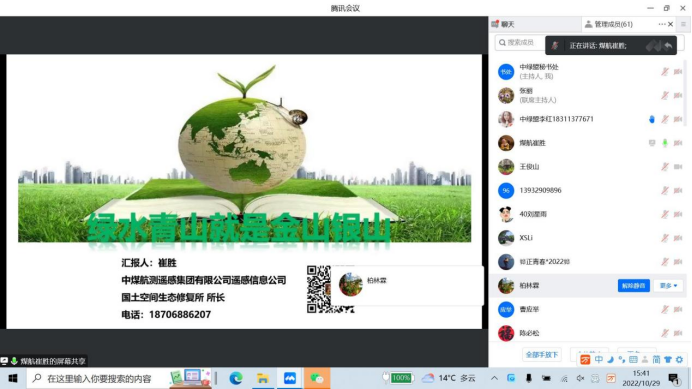This screenshot has width=692, height=389.
Task: Click the reply arrow in speaking banner
Action: tap(668, 45)
